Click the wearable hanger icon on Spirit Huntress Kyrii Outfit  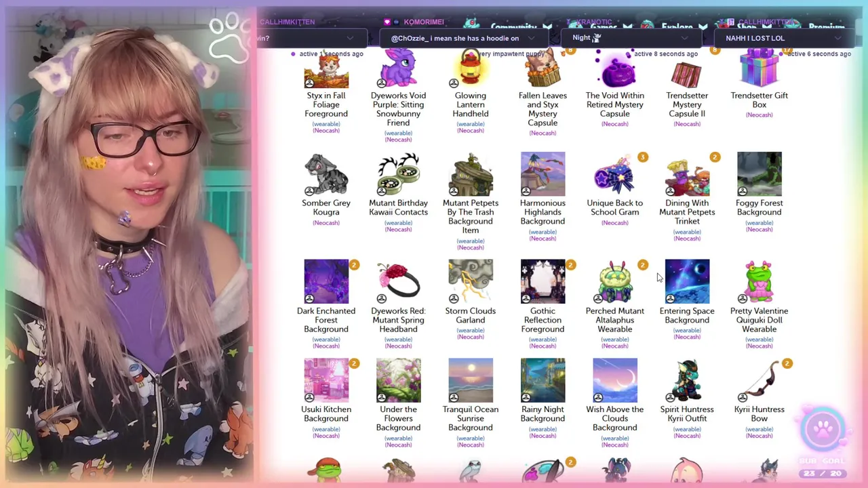[x=670, y=397]
